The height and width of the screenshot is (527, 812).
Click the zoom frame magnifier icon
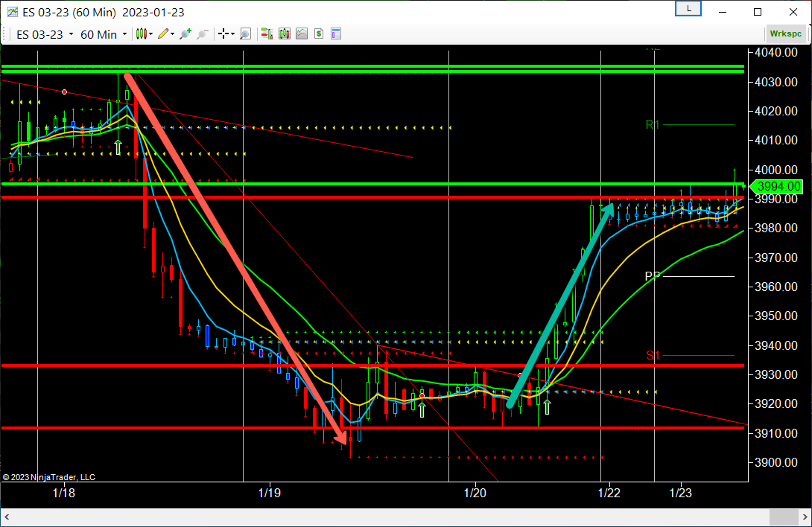point(246,34)
